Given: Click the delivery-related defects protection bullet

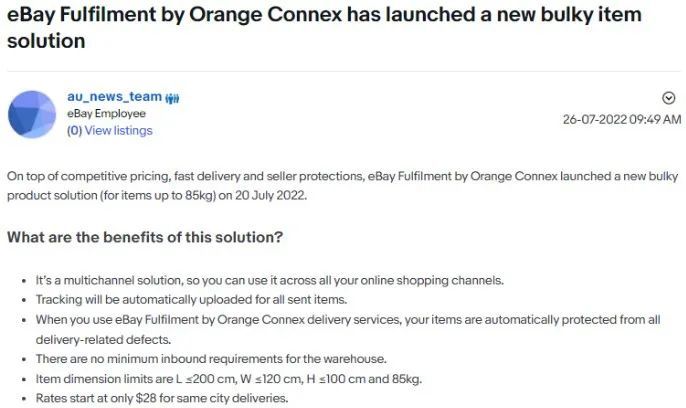Looking at the screenshot, I should point(348,329).
